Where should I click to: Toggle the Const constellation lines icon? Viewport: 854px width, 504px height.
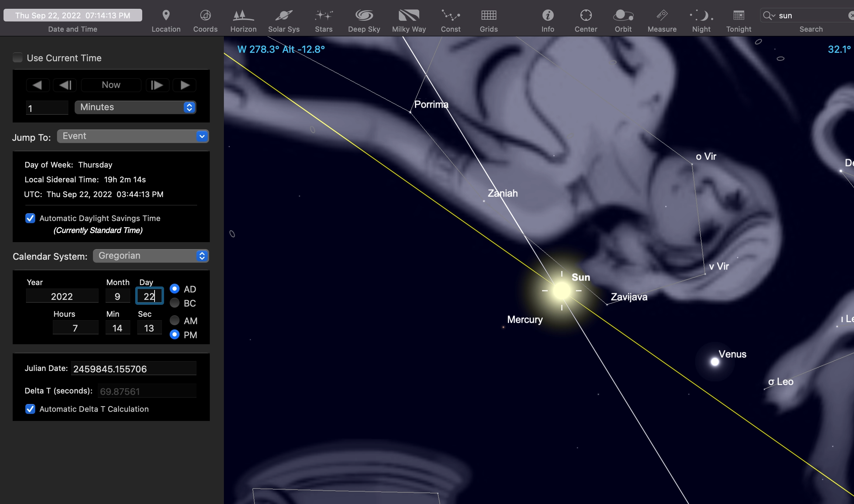[x=450, y=15]
